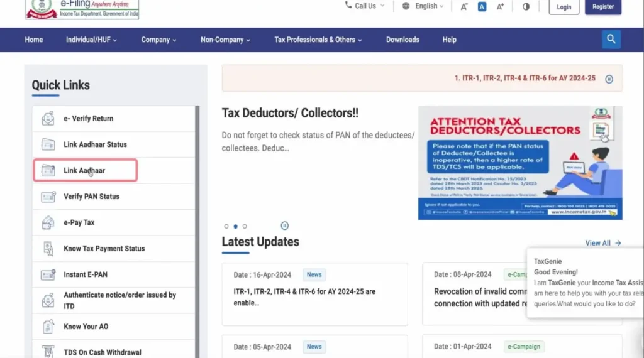
Task: Click the Verify PAN Status icon
Action: (48, 197)
